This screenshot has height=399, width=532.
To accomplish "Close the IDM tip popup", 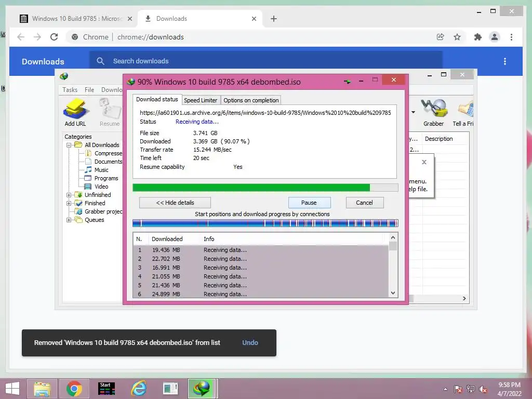I will pyautogui.click(x=424, y=162).
